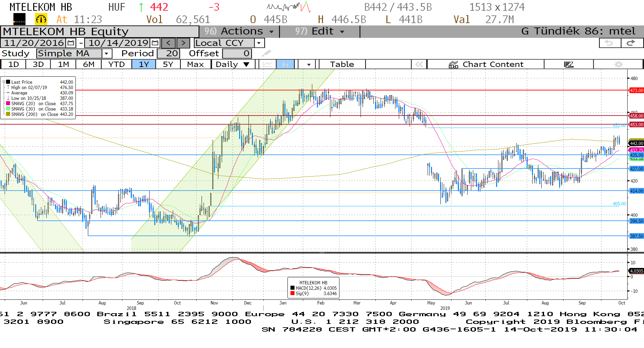Click the undo arrow button
The height and width of the screenshot is (348, 644).
609,43
